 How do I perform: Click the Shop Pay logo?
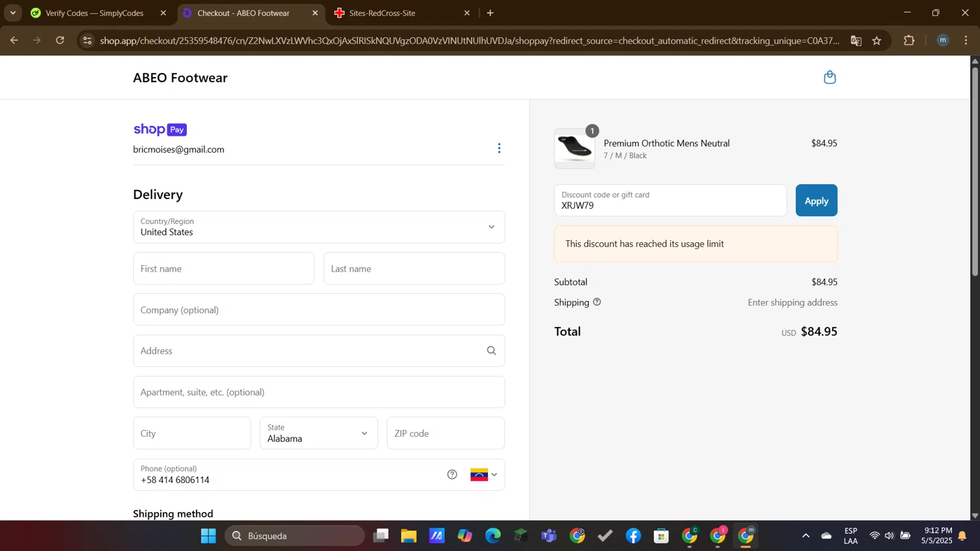160,129
